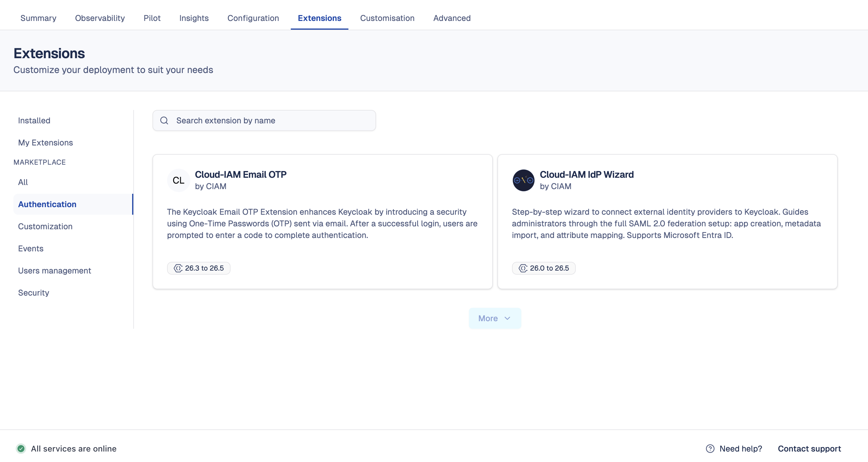The width and height of the screenshot is (868, 462).
Task: Select the Customization marketplace category
Action: tap(45, 226)
